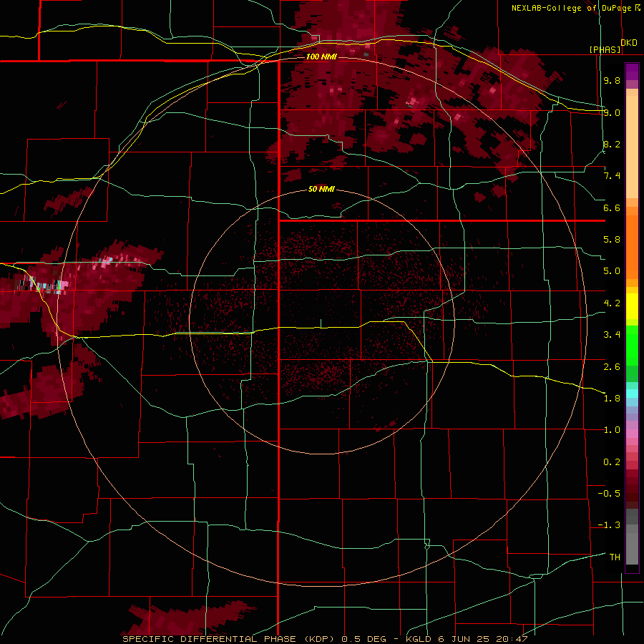The image size is (644, 644).
Task: Click the 4.2 scale value
Action: [x=612, y=303]
